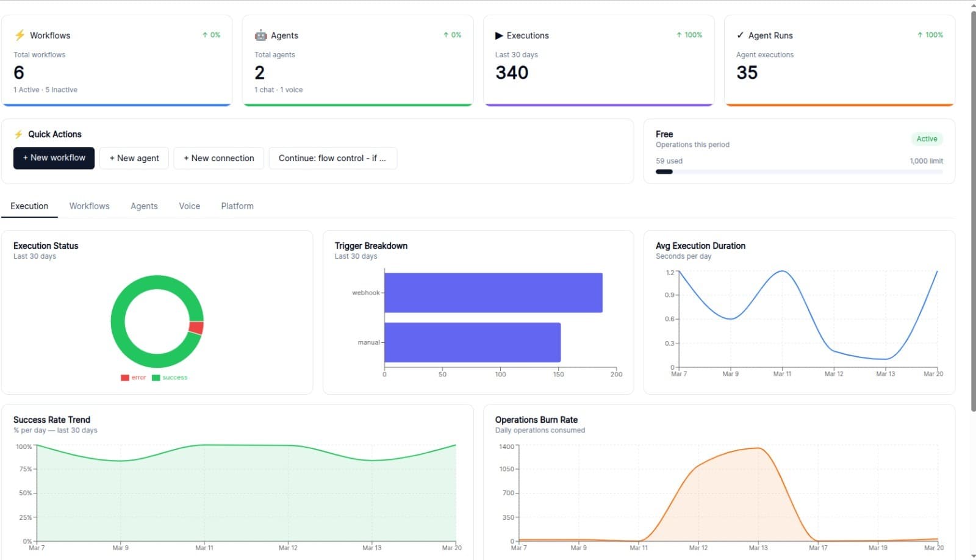Expand the Workflows summary card
Image resolution: width=976 pixels, height=560 pixels.
pos(117,61)
